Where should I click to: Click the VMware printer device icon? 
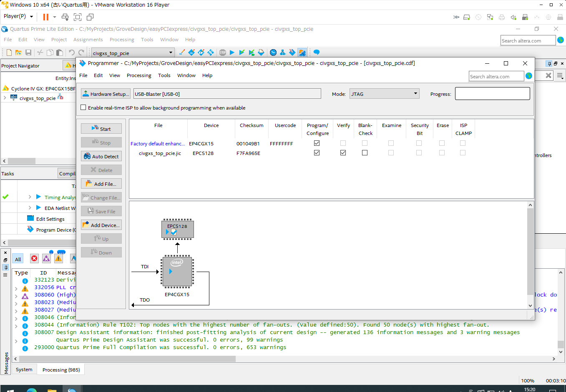pyautogui.click(x=502, y=17)
